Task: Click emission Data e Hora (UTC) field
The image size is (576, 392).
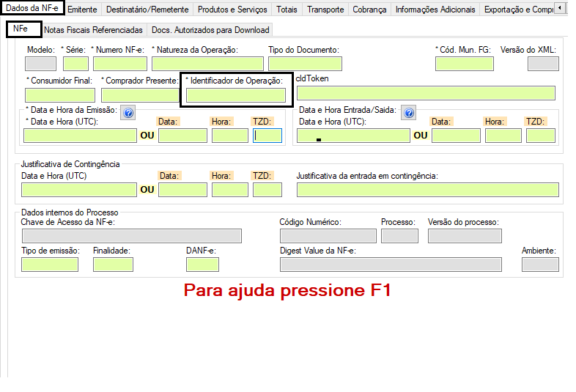Action: pyautogui.click(x=80, y=136)
